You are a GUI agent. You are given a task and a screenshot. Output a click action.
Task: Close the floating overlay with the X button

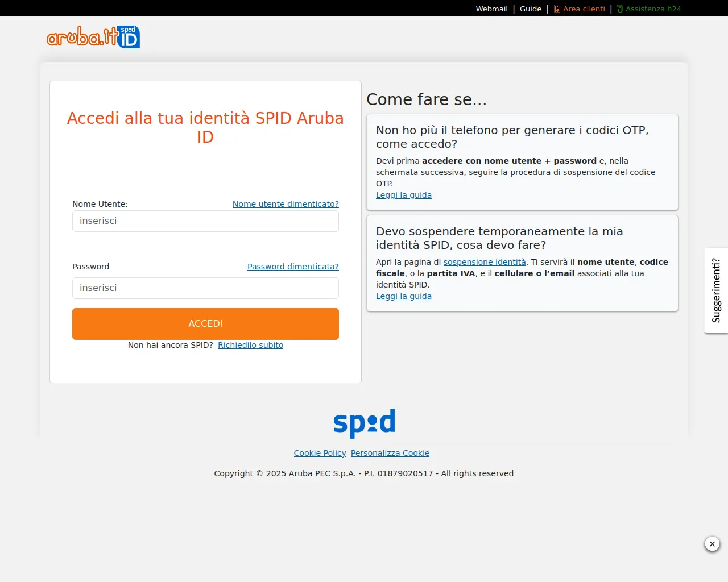click(712, 544)
